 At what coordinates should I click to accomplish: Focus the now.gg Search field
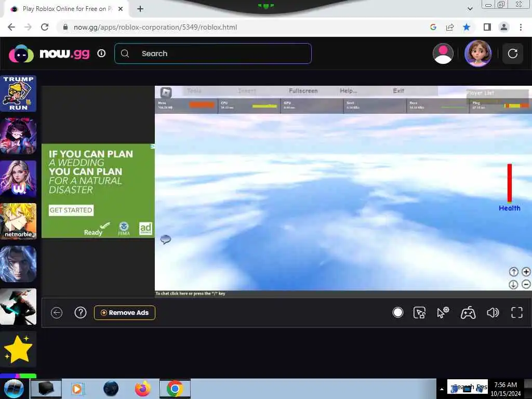[213, 54]
